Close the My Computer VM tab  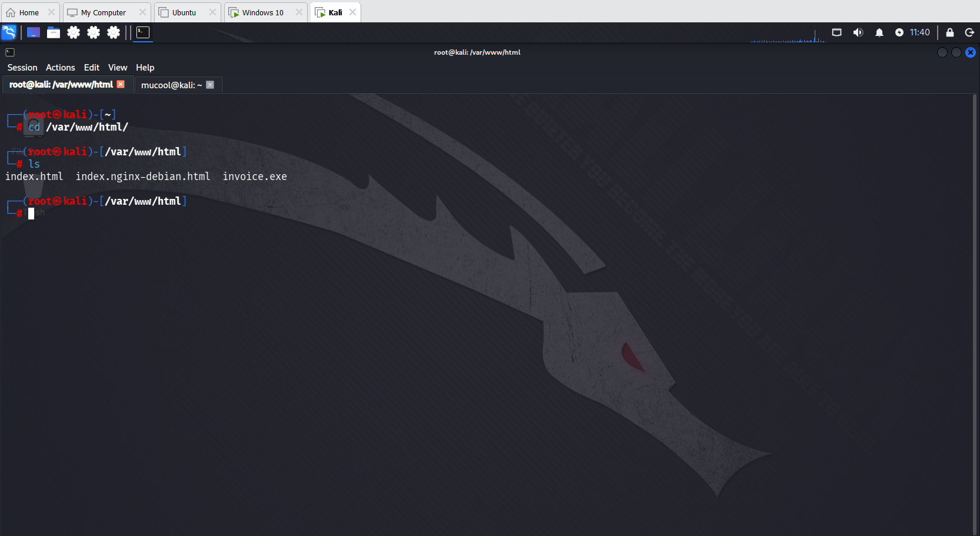[x=142, y=12]
